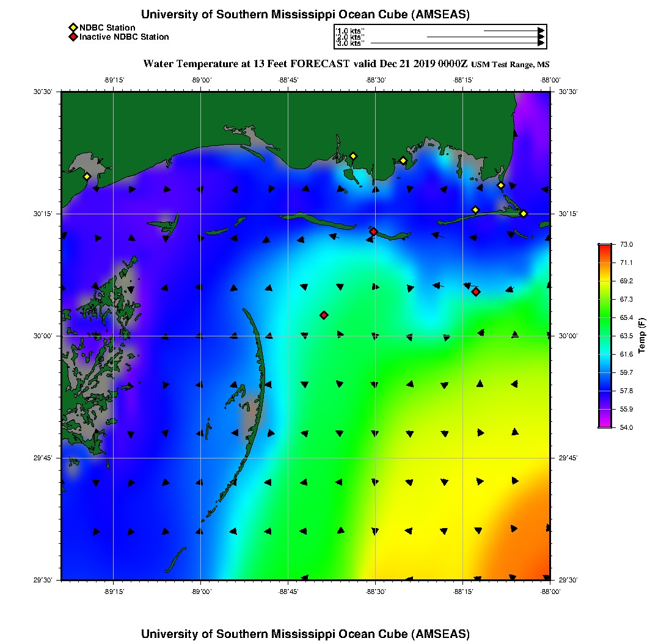Screen dimensions: 672x641
Task: Select the easternmost yellow NDBC station marker
Action: pos(524,213)
